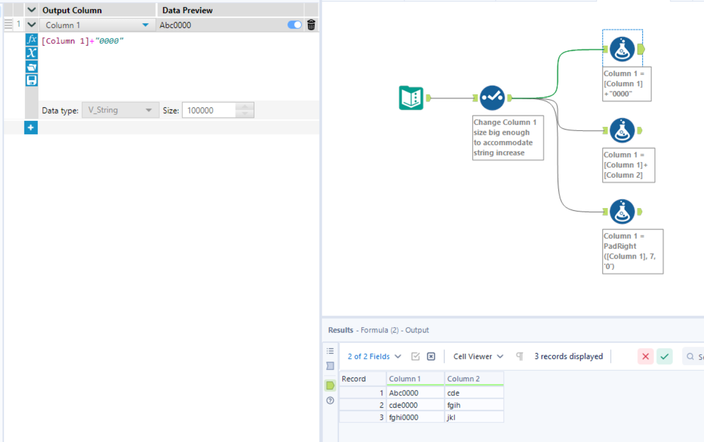
Task: Grab the reorder handle of expression 1
Action: (x=8, y=24)
